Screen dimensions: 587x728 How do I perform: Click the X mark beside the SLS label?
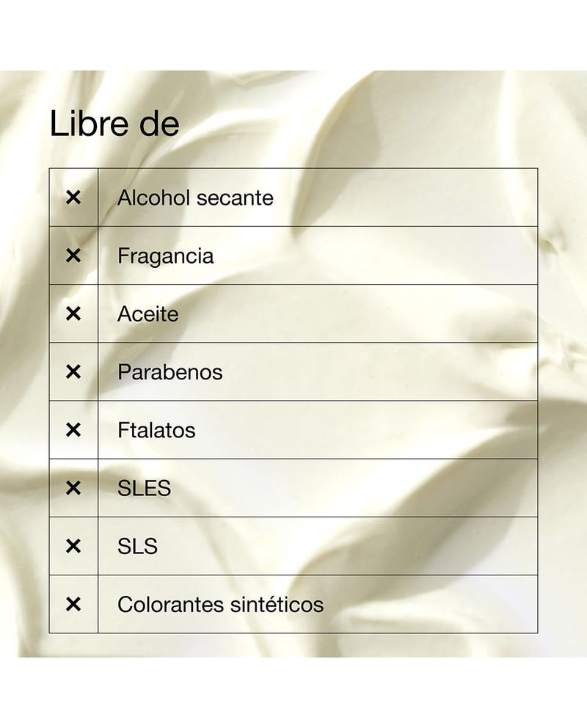click(73, 546)
